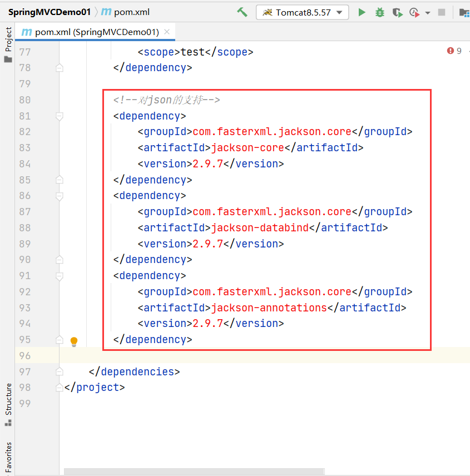470x476 pixels.
Task: Expand the profiler options dropdown arrow
Action: pos(428,13)
